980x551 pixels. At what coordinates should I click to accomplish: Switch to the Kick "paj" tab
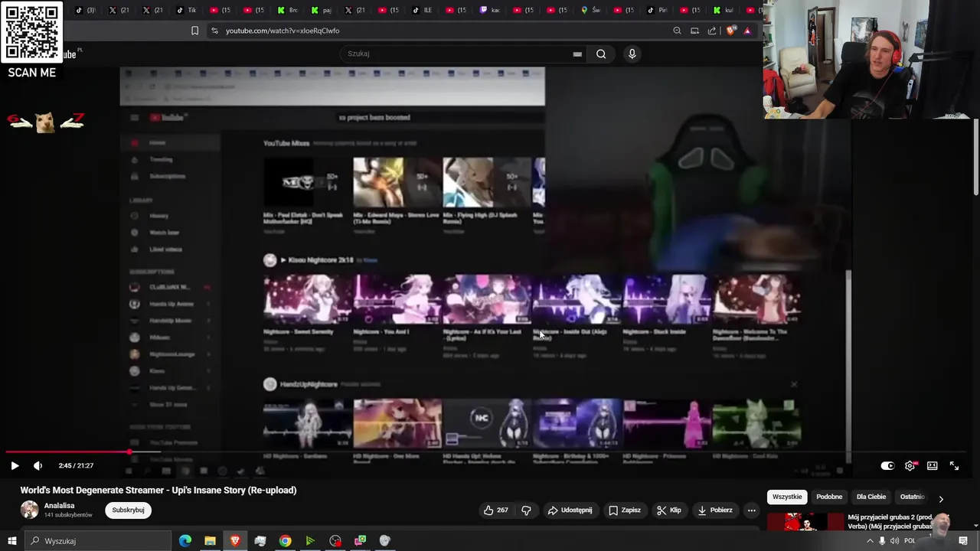pyautogui.click(x=322, y=10)
